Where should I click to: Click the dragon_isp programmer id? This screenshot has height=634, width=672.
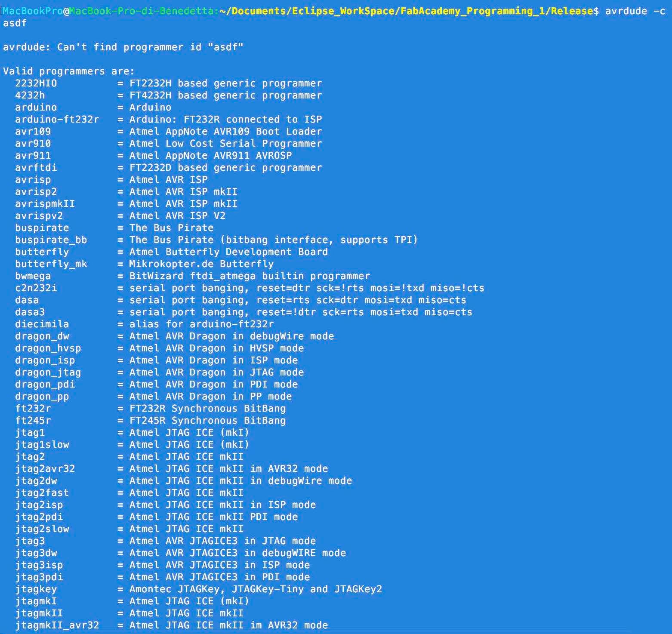(45, 360)
